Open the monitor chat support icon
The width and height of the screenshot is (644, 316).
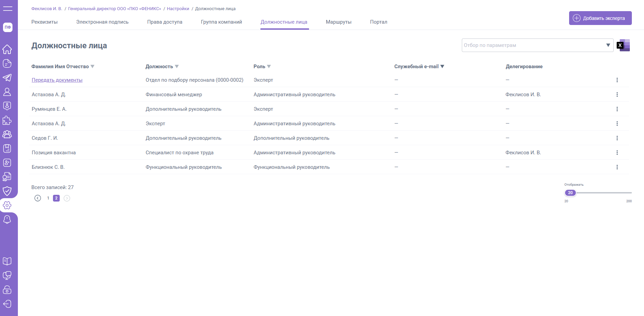(x=7, y=275)
